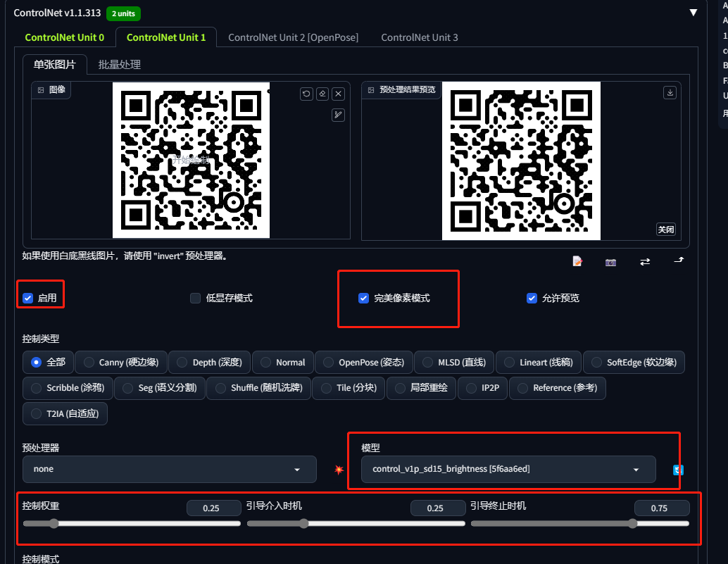Send dimensions with the upward arrow icon
This screenshot has width=728, height=564.
click(x=679, y=260)
